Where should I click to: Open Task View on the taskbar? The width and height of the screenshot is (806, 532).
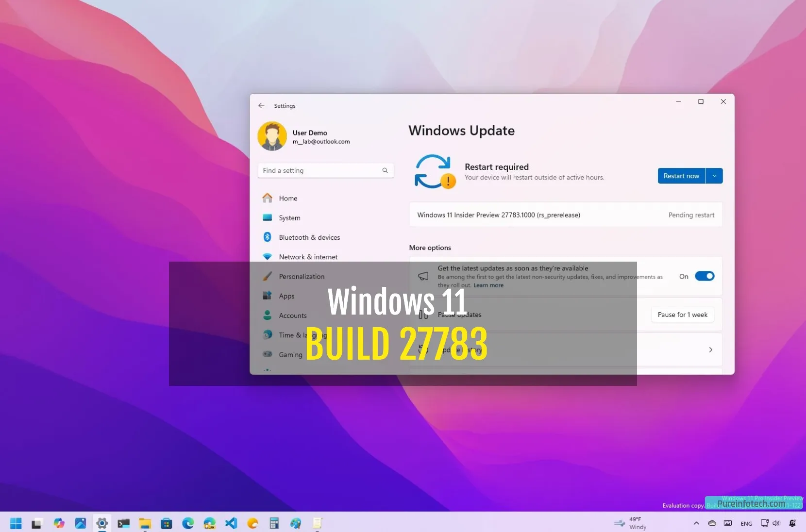tap(37, 523)
